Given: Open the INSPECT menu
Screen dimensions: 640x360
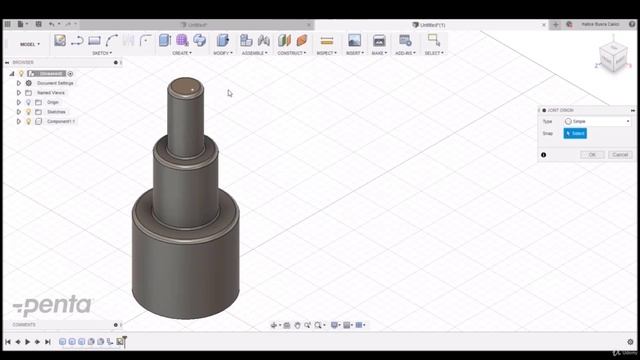Looking at the screenshot, I should [x=327, y=53].
